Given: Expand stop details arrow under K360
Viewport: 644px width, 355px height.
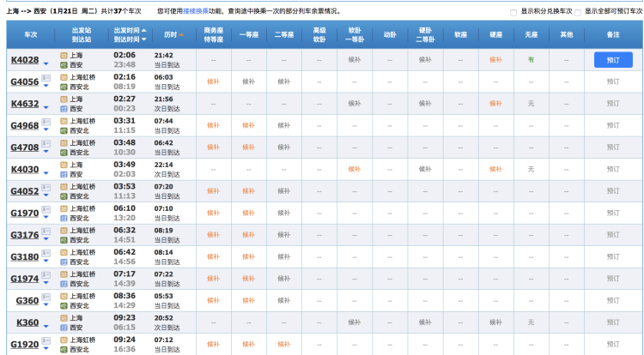Looking at the screenshot, I should pyautogui.click(x=46, y=328).
